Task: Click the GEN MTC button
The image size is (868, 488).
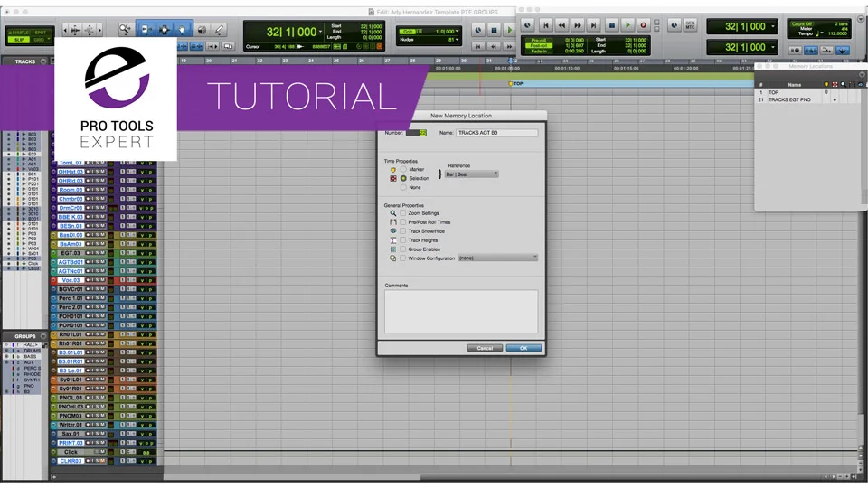Action: 690,25
